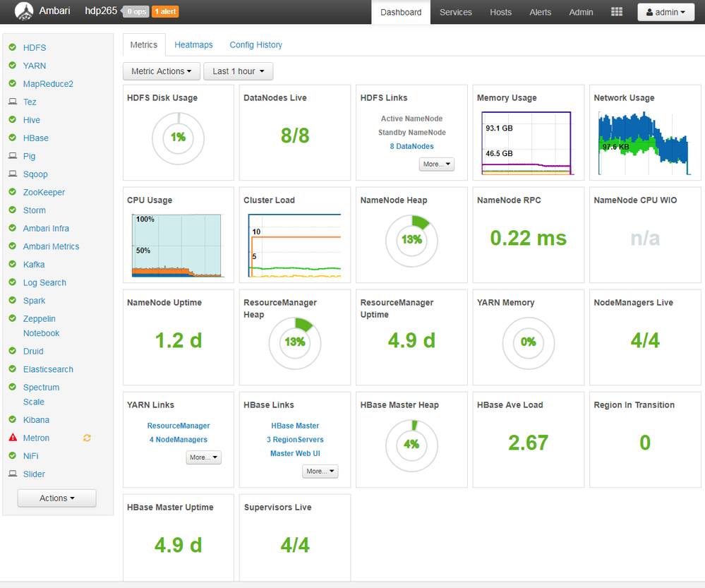Click the status icon next to ZooKeeper
705x588 pixels.
tap(11, 192)
